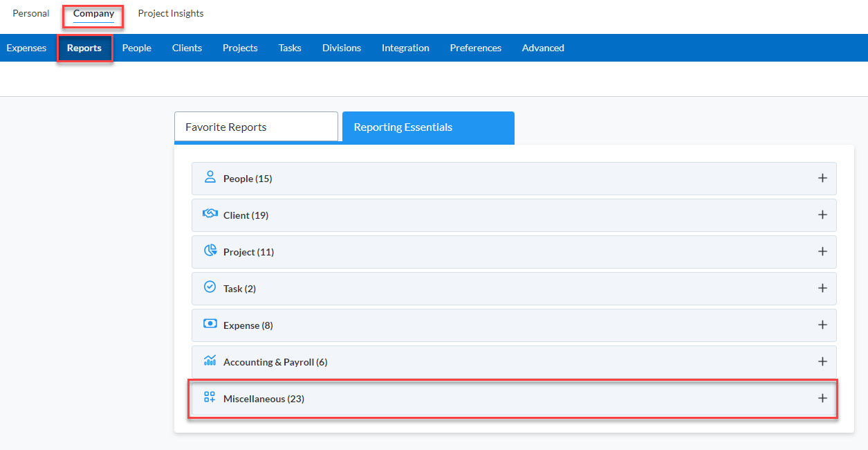Image resolution: width=868 pixels, height=450 pixels.
Task: Open Projects navigation item
Action: pyautogui.click(x=240, y=48)
